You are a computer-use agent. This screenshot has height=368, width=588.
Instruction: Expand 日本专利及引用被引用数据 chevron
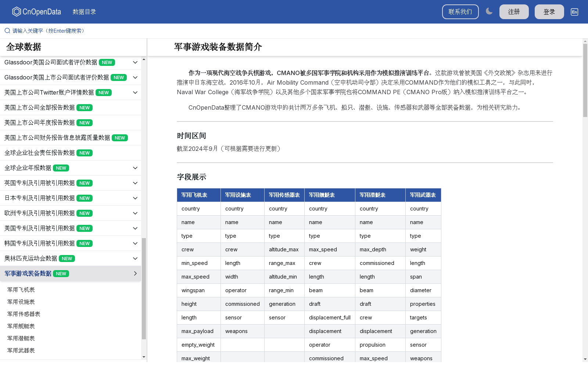135,198
